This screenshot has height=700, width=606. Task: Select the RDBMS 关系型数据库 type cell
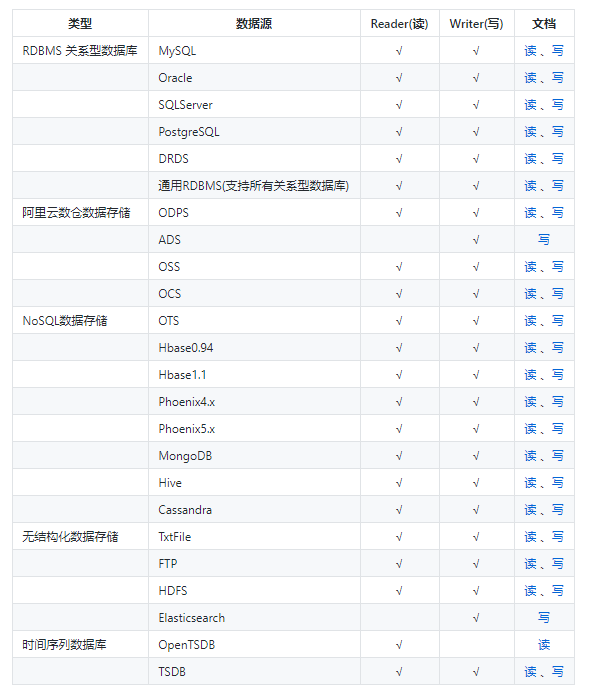pyautogui.click(x=80, y=51)
